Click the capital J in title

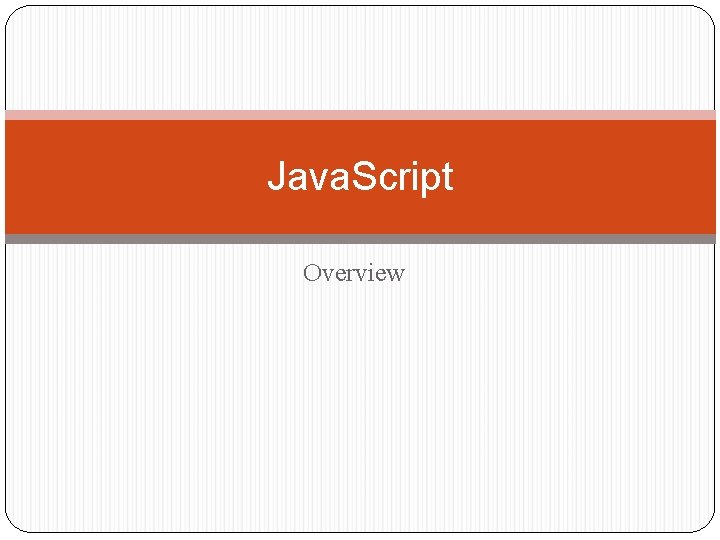(277, 177)
